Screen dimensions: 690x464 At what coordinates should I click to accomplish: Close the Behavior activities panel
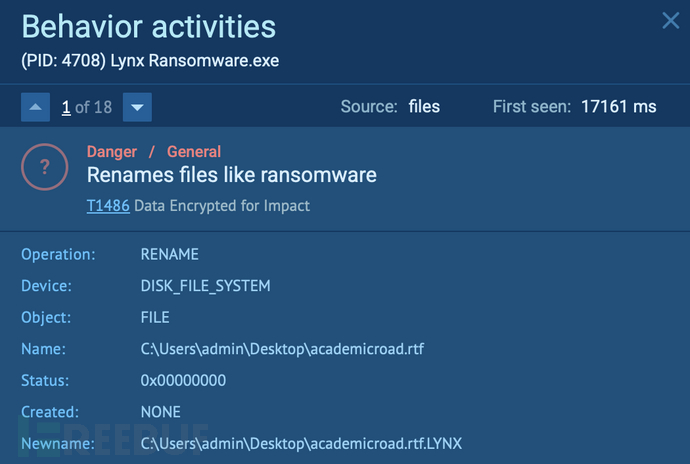669,21
